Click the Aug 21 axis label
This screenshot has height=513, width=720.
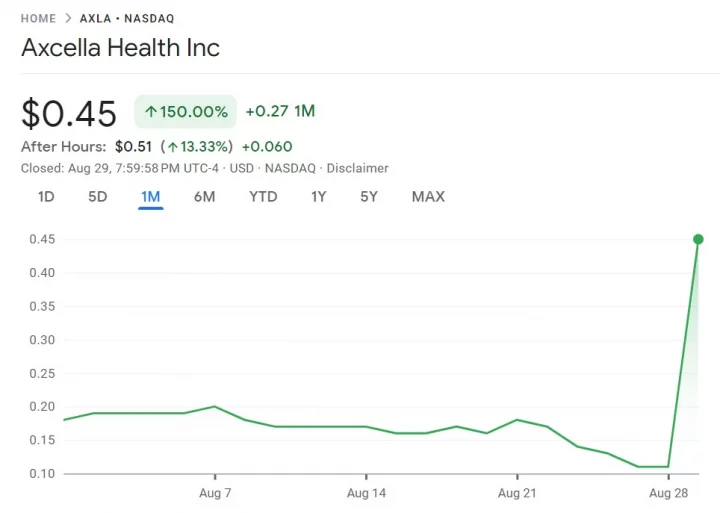pos(517,493)
